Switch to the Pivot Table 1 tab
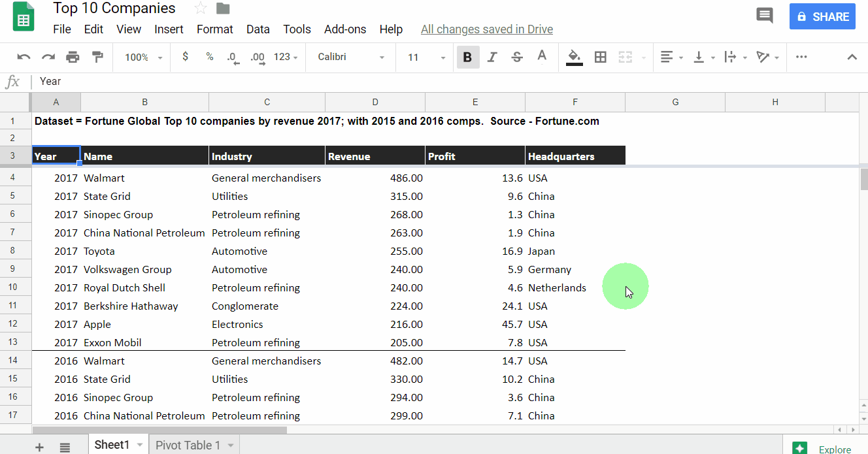Viewport: 868px width, 454px height. tap(188, 446)
